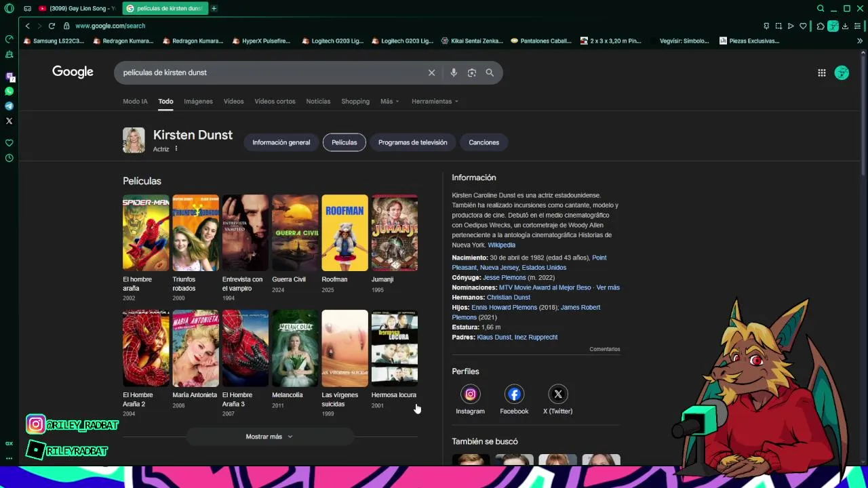This screenshot has width=868, height=488.
Task: Open the Samsung LS22C3 bookmark
Action: (x=54, y=41)
